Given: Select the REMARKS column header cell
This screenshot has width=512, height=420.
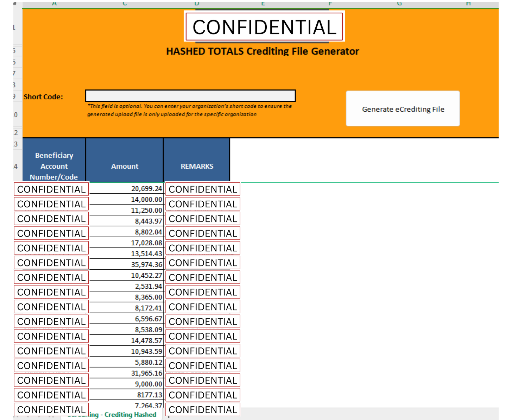Looking at the screenshot, I should click(197, 160).
